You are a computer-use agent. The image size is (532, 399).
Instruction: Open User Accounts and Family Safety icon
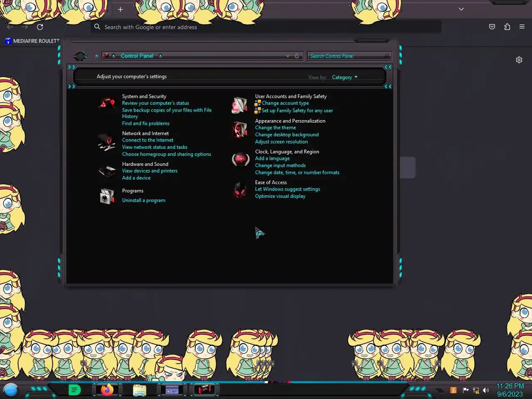240,105
